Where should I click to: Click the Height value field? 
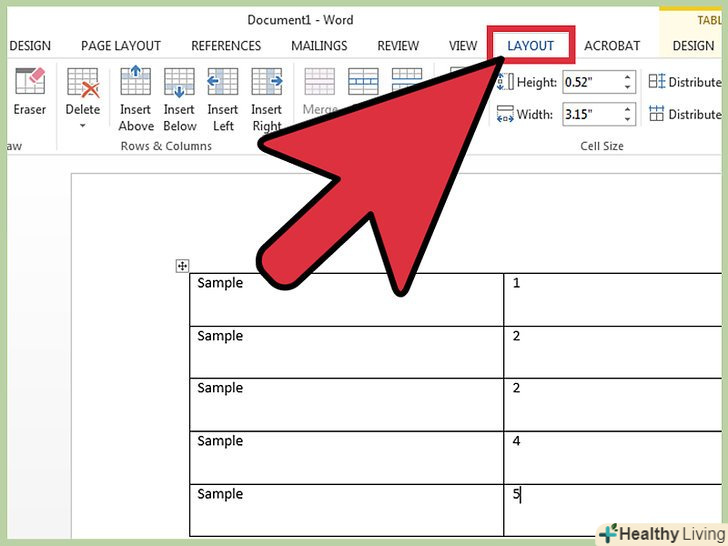tap(592, 82)
